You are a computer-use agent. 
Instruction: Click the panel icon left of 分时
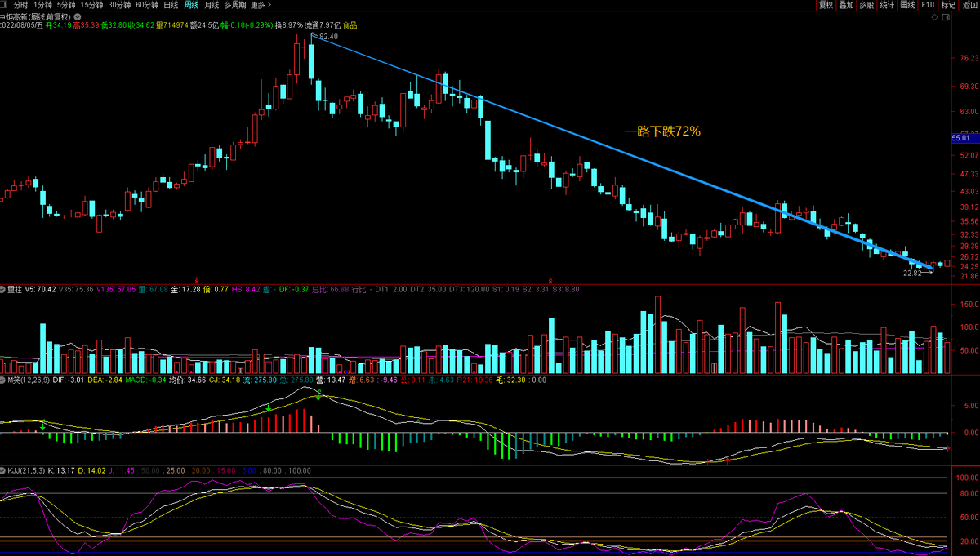pyautogui.click(x=6, y=5)
